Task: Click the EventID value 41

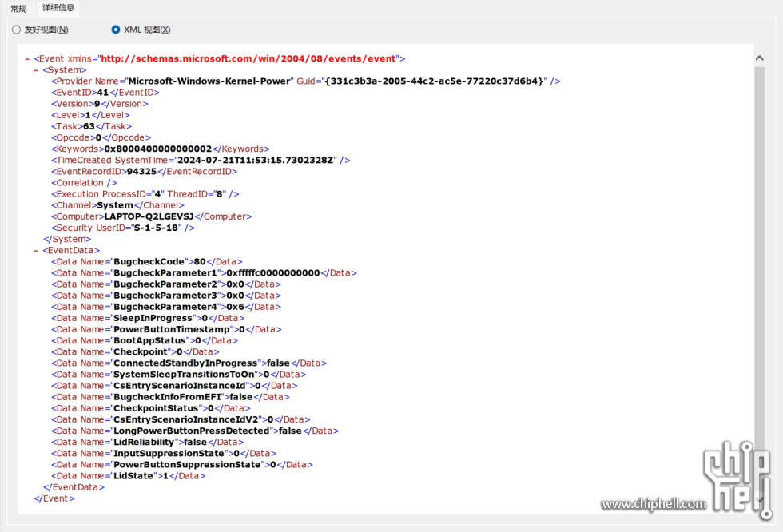Action: [103, 93]
